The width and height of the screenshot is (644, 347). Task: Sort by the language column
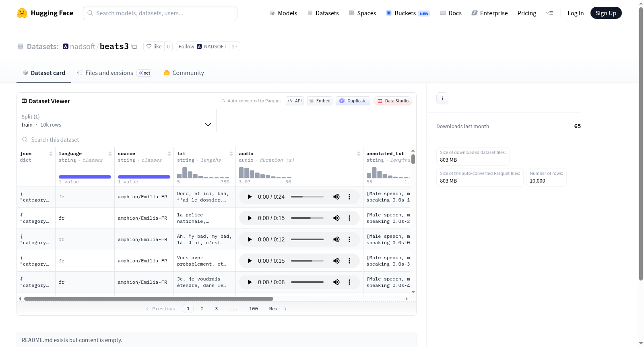110,154
